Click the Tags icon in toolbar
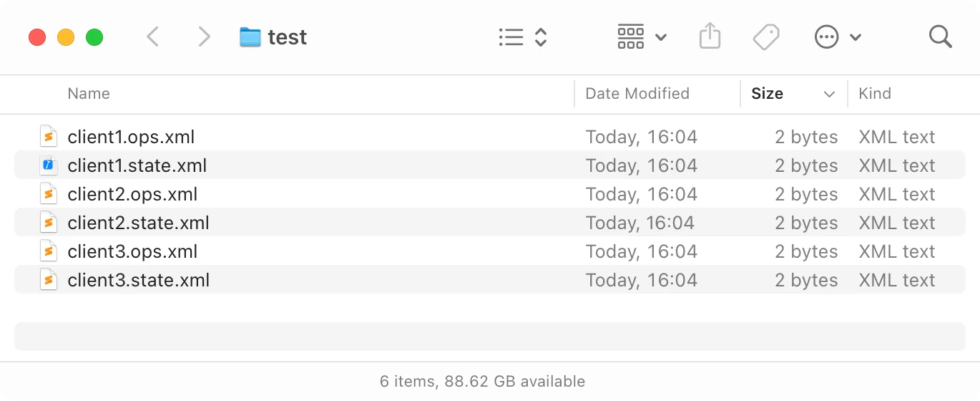The height and width of the screenshot is (401, 980). (766, 37)
